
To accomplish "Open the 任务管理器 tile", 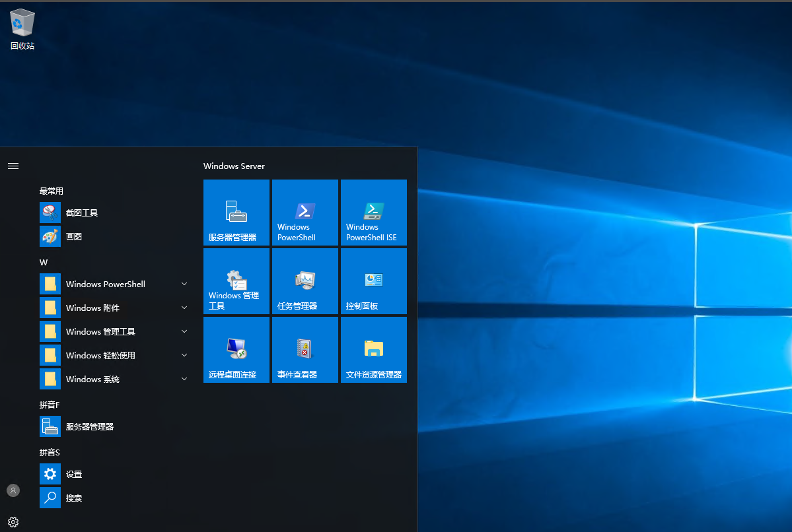I will pyautogui.click(x=305, y=281).
